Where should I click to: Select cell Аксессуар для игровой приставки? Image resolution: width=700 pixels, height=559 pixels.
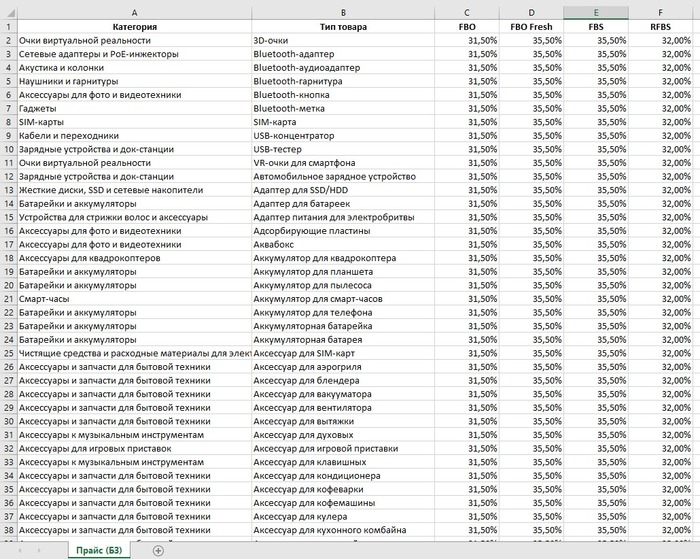click(x=343, y=449)
